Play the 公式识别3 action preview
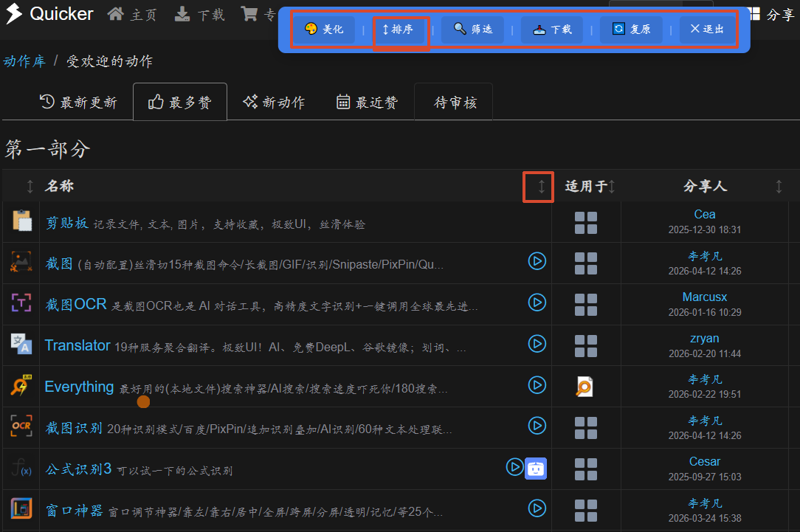The height and width of the screenshot is (532, 800). coord(514,467)
